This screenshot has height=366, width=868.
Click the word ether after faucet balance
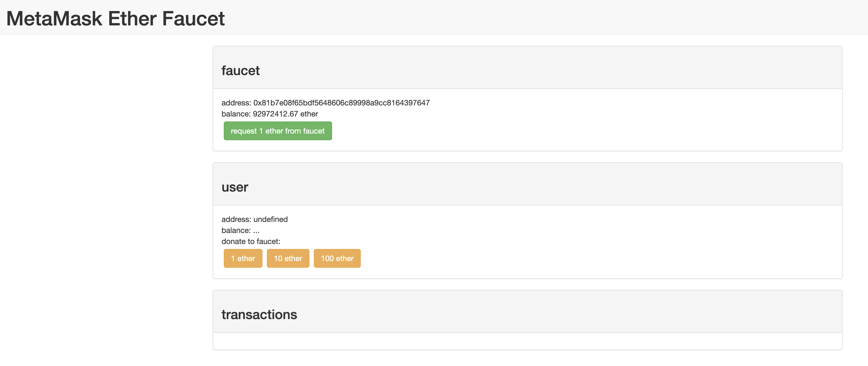pos(309,114)
